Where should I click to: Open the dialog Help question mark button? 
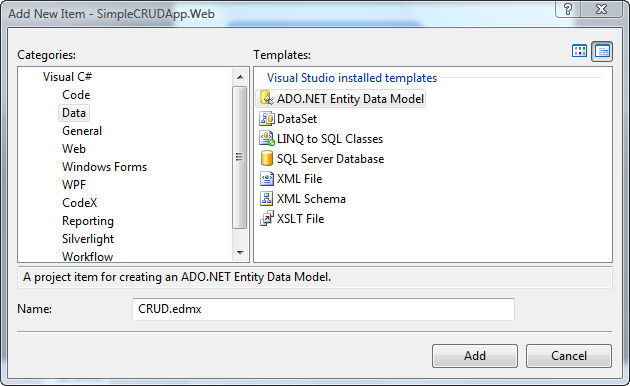pyautogui.click(x=568, y=9)
